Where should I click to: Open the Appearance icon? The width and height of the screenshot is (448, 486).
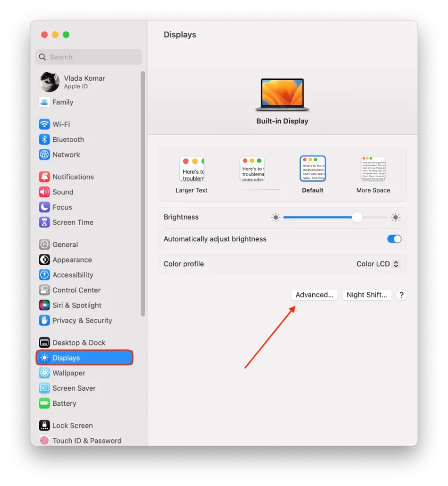[44, 260]
